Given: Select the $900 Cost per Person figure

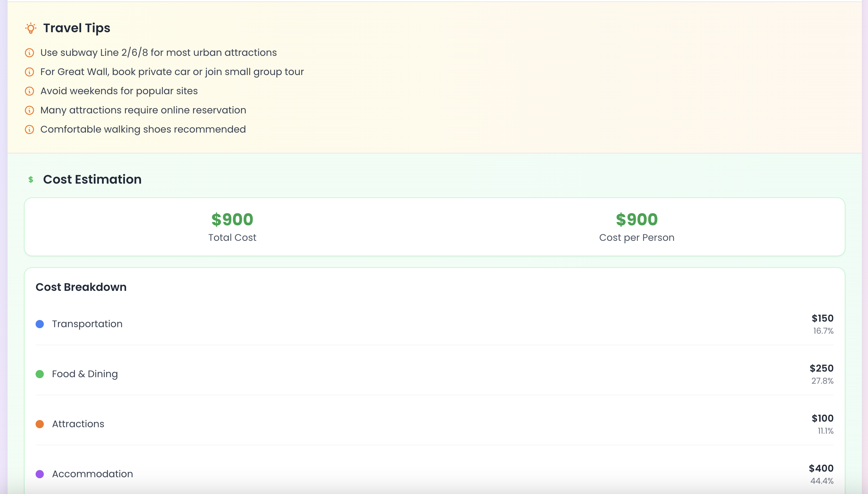Looking at the screenshot, I should point(637,220).
